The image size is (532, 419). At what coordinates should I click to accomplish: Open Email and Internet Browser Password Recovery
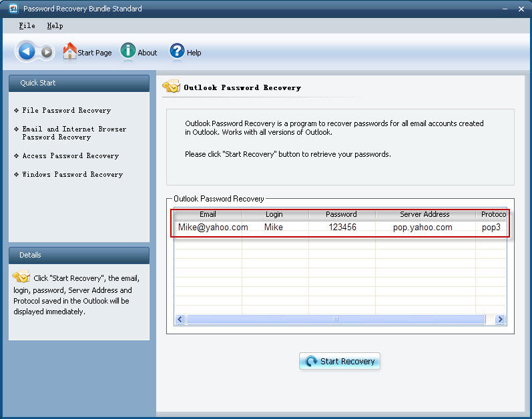73,133
